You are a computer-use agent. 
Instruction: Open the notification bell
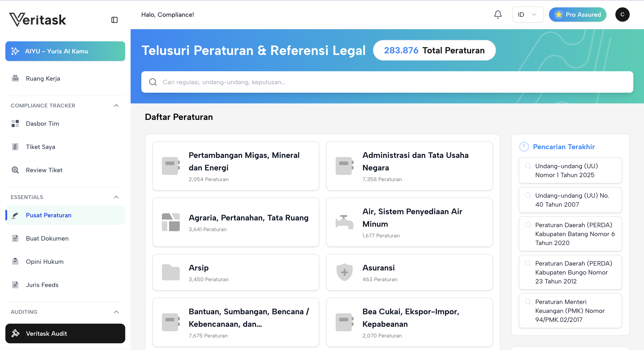pos(498,15)
